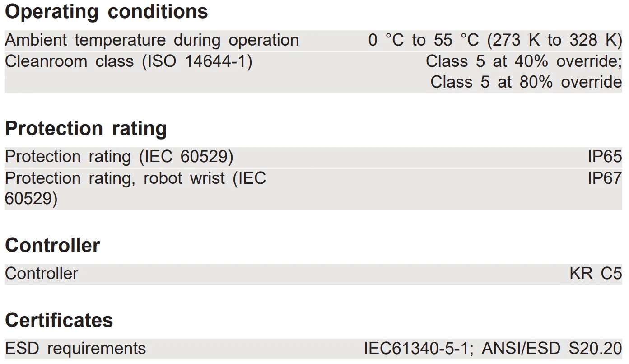Screen dimensions: 629x364
Task: Select the 0 °C to 55 °C value
Action: pyautogui.click(x=423, y=41)
